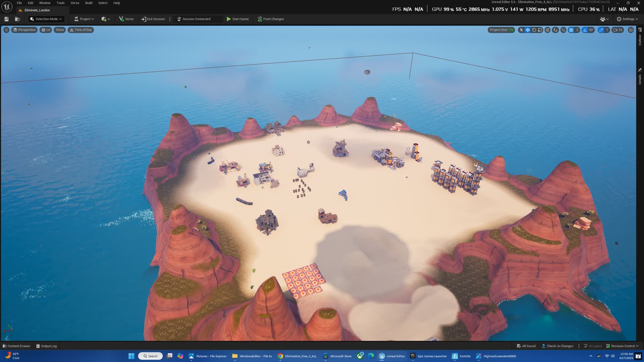
Task: Toggle rotation angle snapping
Action: [585, 30]
